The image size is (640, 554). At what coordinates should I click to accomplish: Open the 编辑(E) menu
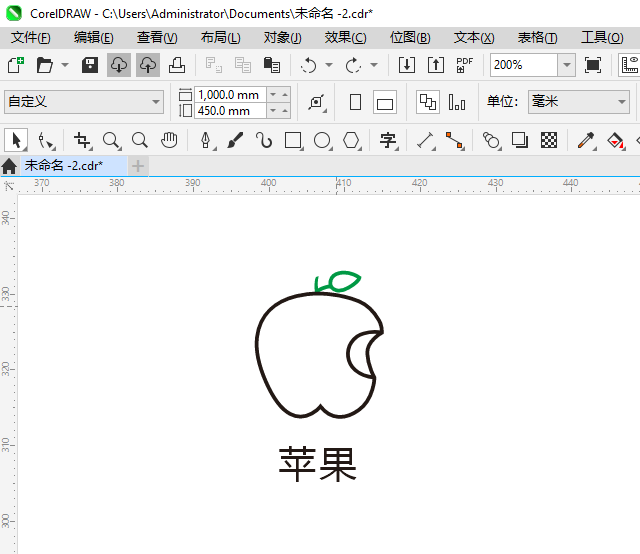pos(93,38)
